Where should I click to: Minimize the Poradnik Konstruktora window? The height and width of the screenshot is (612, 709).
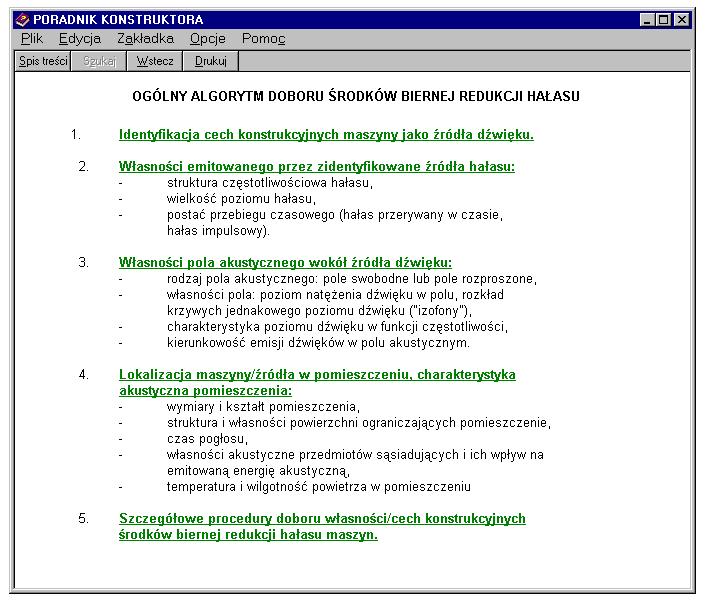[x=647, y=20]
